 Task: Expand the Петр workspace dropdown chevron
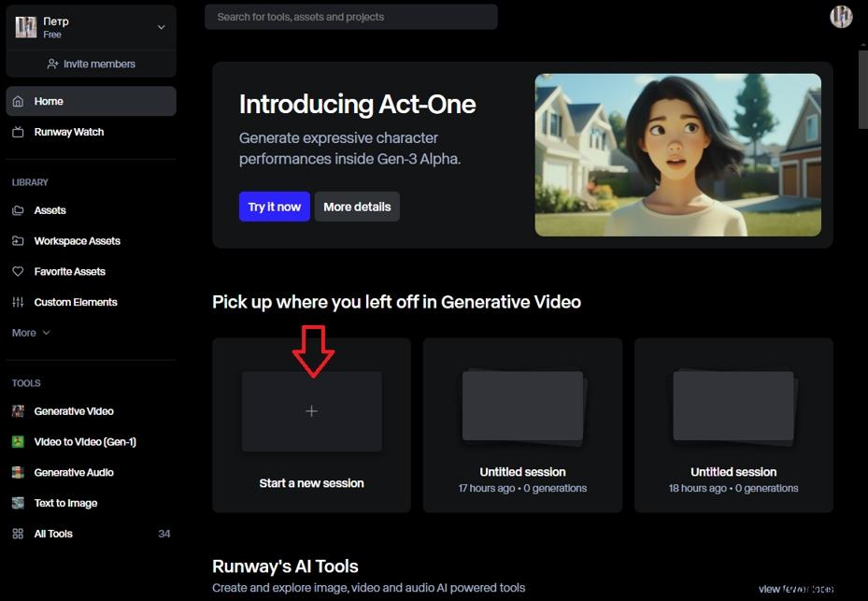pos(161,27)
